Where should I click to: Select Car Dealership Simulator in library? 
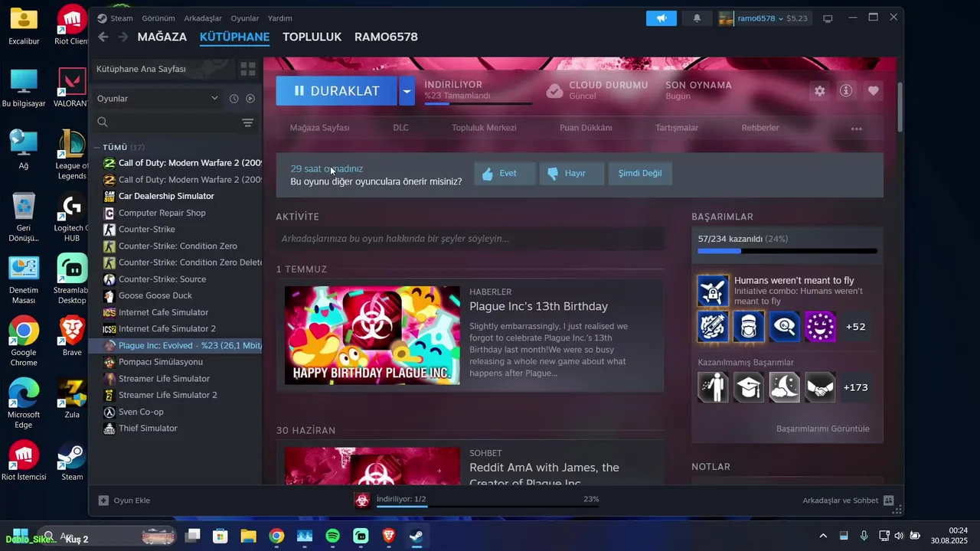[166, 196]
